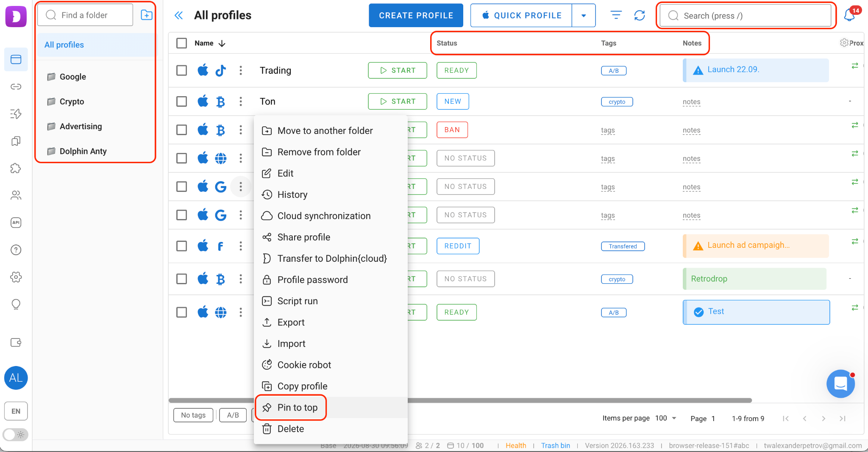Image resolution: width=868 pixels, height=452 pixels.
Task: Click the proxy swap icon in Trading row
Action: click(x=855, y=66)
